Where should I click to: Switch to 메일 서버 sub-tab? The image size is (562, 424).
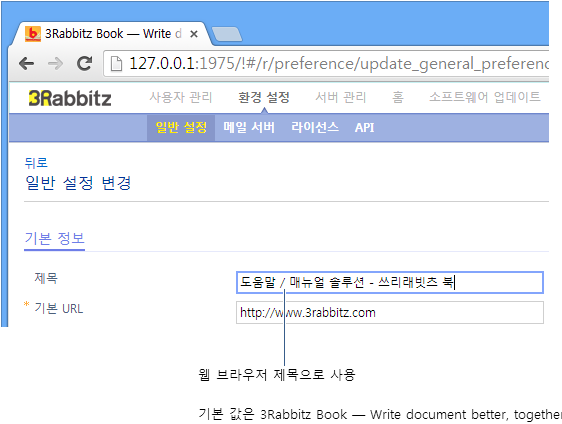[249, 128]
